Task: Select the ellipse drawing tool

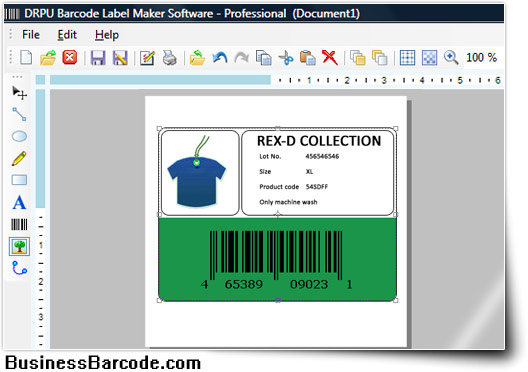Action: [x=19, y=136]
